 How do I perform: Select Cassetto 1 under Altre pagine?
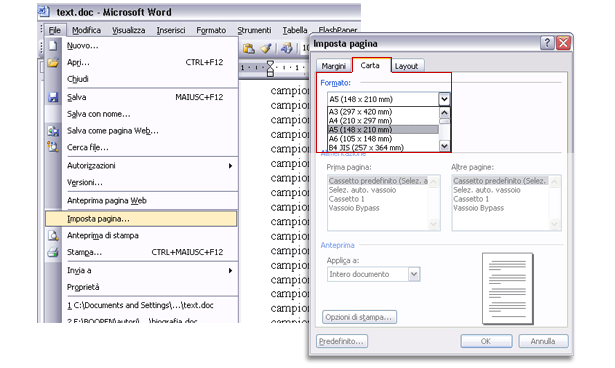click(x=501, y=199)
